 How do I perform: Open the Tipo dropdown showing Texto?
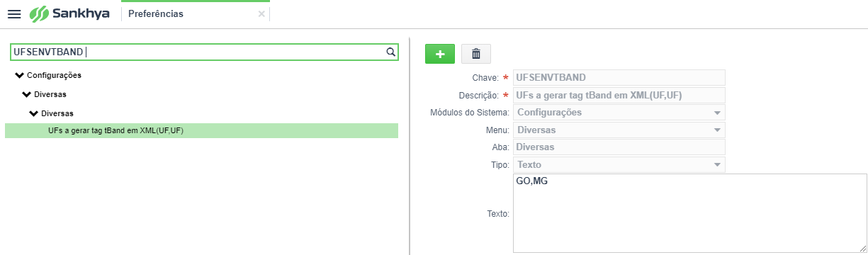(619, 165)
